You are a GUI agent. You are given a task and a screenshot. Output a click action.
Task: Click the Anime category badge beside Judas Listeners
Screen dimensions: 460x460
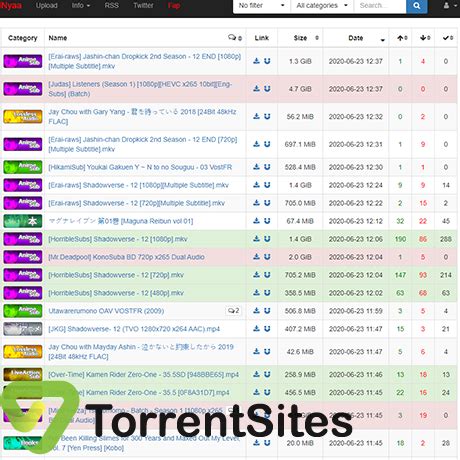coord(23,89)
